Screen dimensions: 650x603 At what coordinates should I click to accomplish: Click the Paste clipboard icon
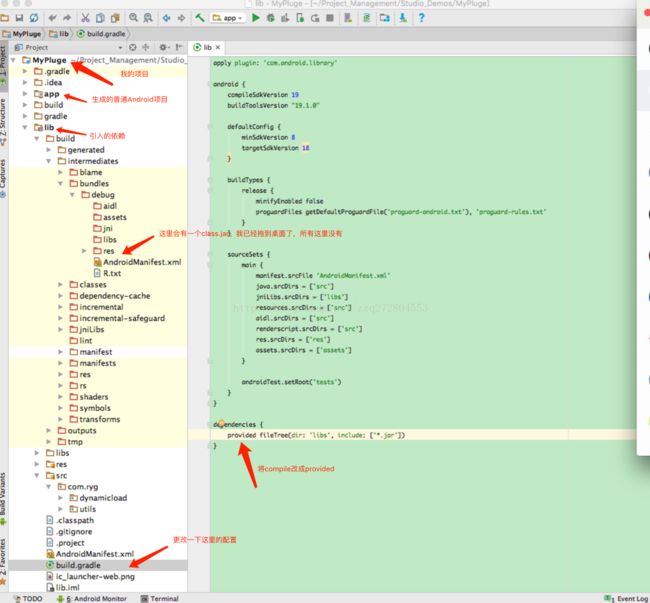click(x=115, y=18)
